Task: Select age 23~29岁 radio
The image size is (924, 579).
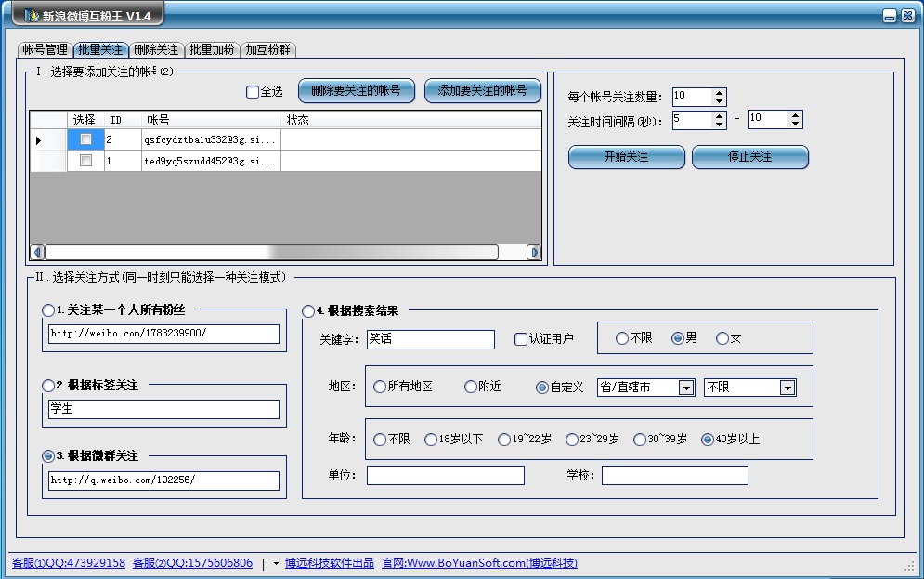Action: pyautogui.click(x=572, y=440)
